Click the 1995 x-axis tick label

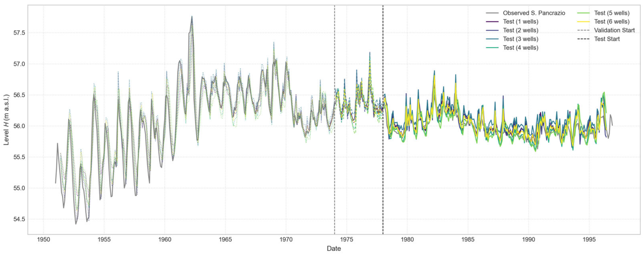589,240
